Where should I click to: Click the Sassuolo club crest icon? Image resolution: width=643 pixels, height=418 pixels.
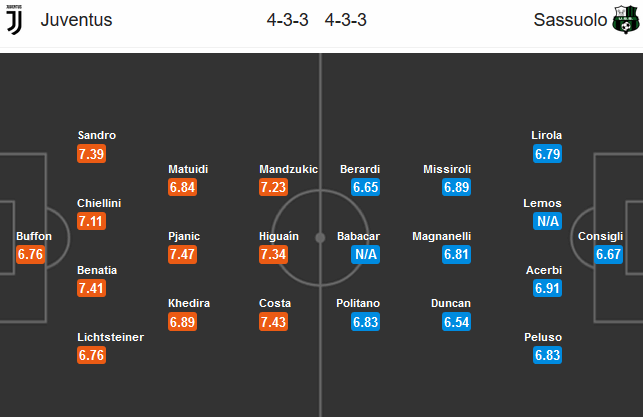pyautogui.click(x=624, y=19)
